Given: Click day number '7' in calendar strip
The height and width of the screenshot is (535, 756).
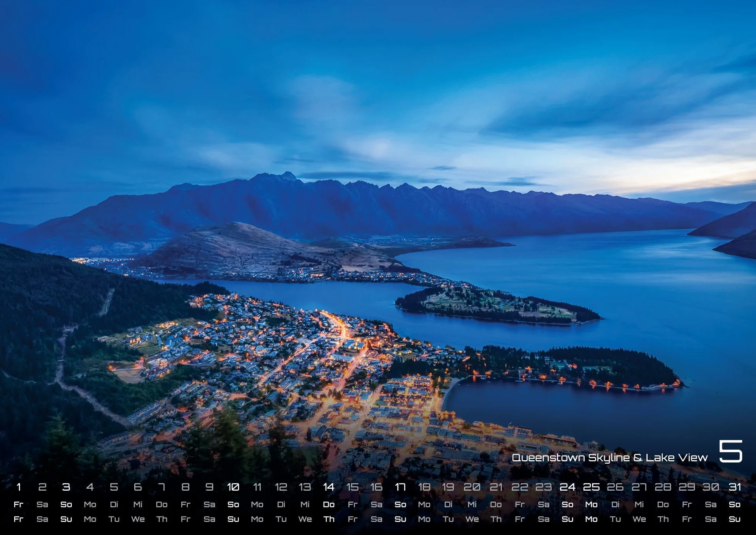Looking at the screenshot, I should 162,487.
